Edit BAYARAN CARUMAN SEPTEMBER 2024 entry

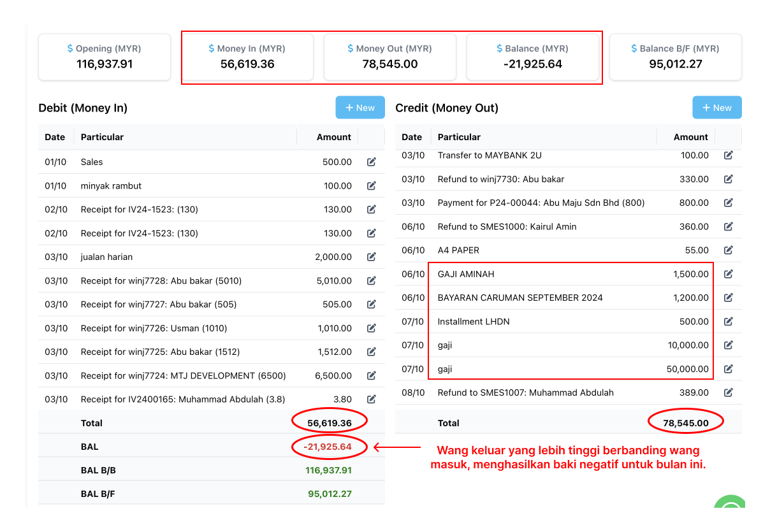coord(729,298)
